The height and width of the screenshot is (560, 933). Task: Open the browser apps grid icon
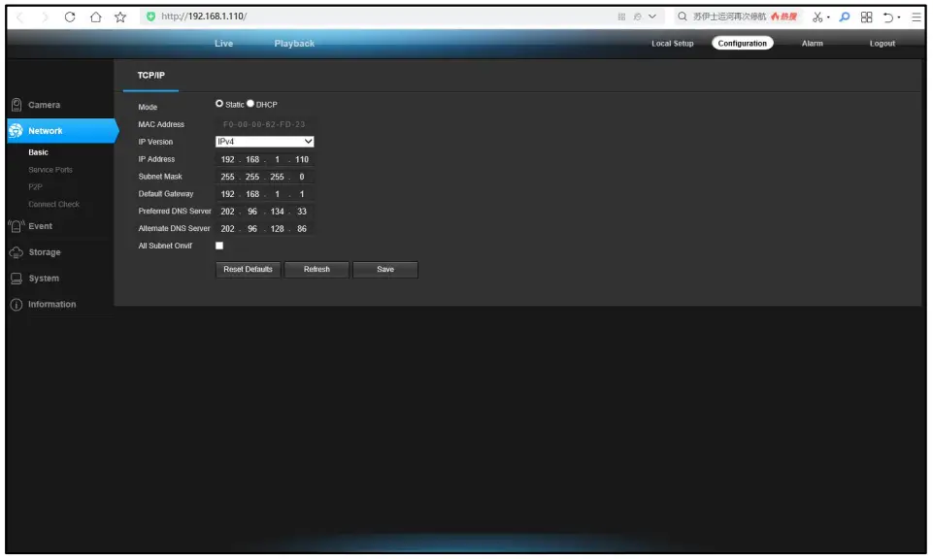point(866,17)
